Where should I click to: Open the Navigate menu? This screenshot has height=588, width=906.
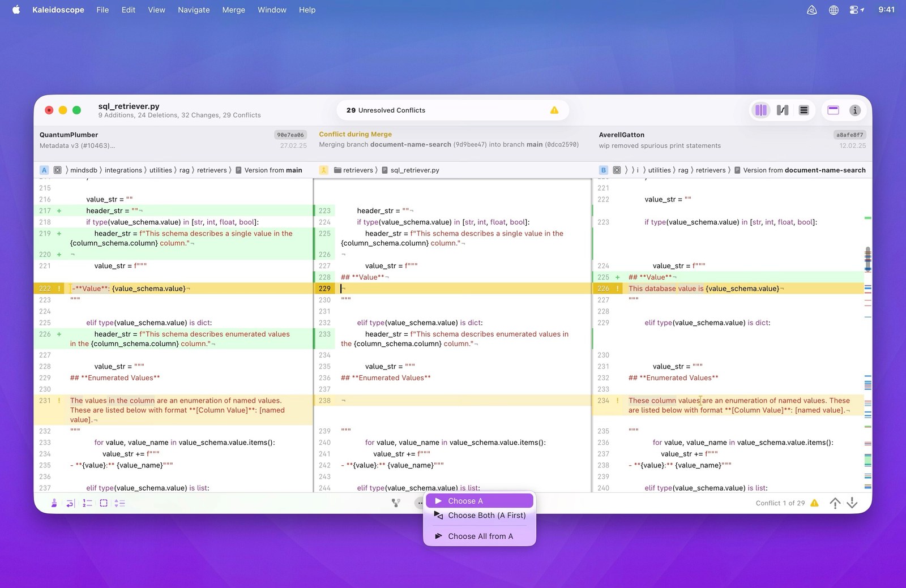click(x=194, y=10)
